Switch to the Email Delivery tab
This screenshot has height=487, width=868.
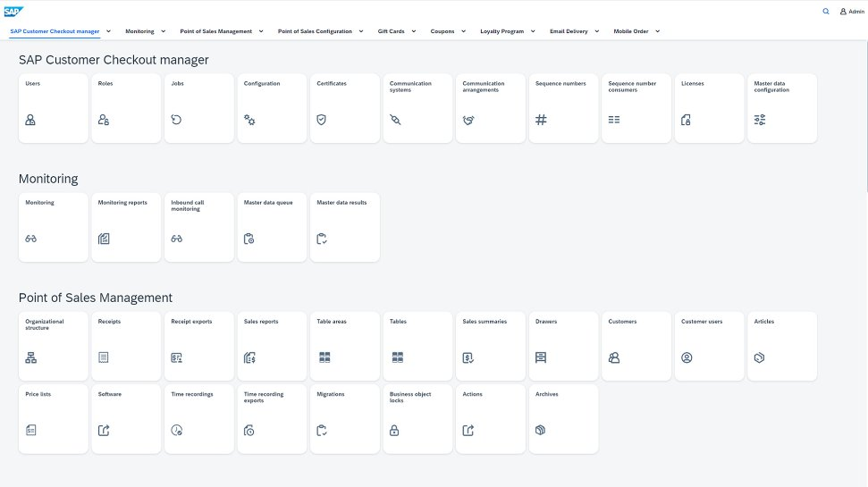coord(569,31)
